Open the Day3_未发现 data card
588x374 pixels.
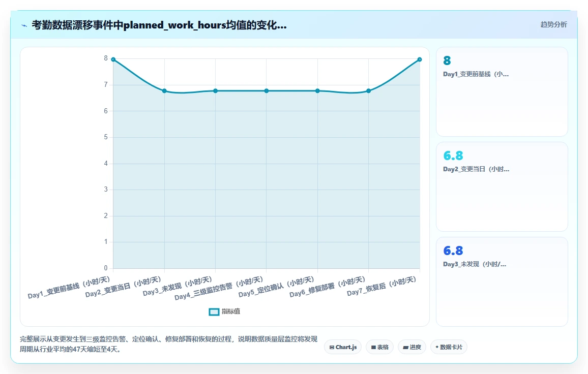502,282
